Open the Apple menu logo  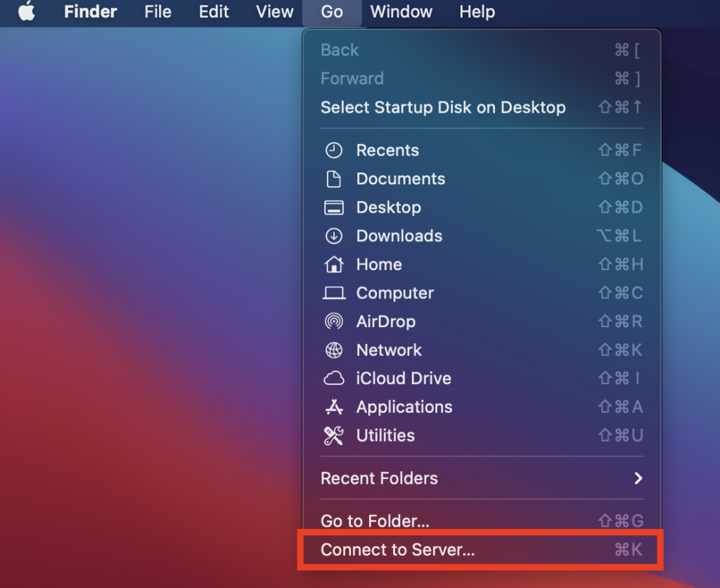coord(26,11)
